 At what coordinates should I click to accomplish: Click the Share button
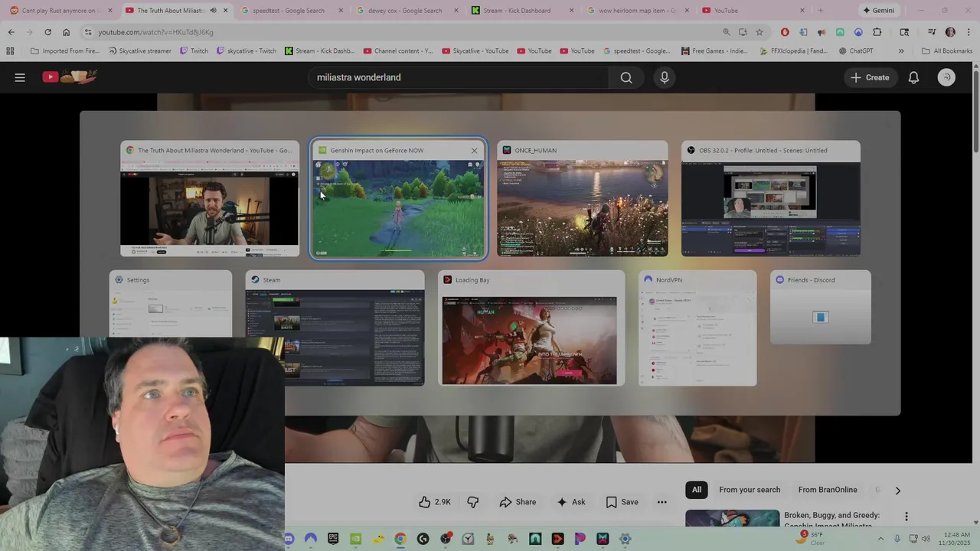518,502
